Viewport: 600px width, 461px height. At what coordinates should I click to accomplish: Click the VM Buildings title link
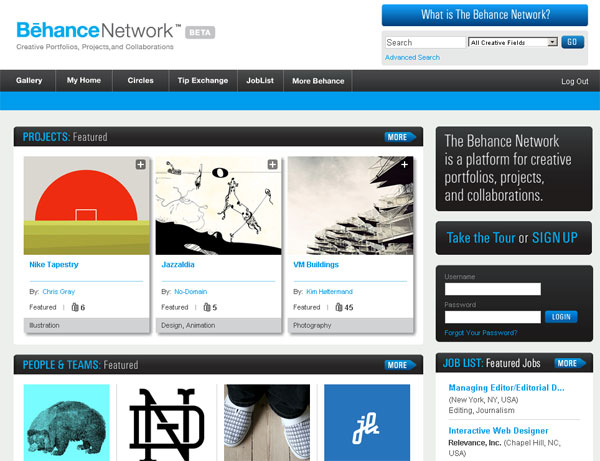pos(316,264)
